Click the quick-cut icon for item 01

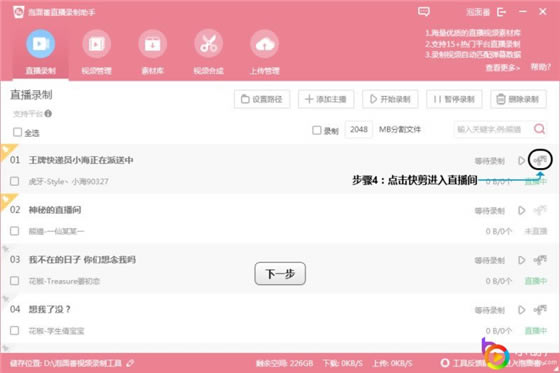pyautogui.click(x=540, y=160)
